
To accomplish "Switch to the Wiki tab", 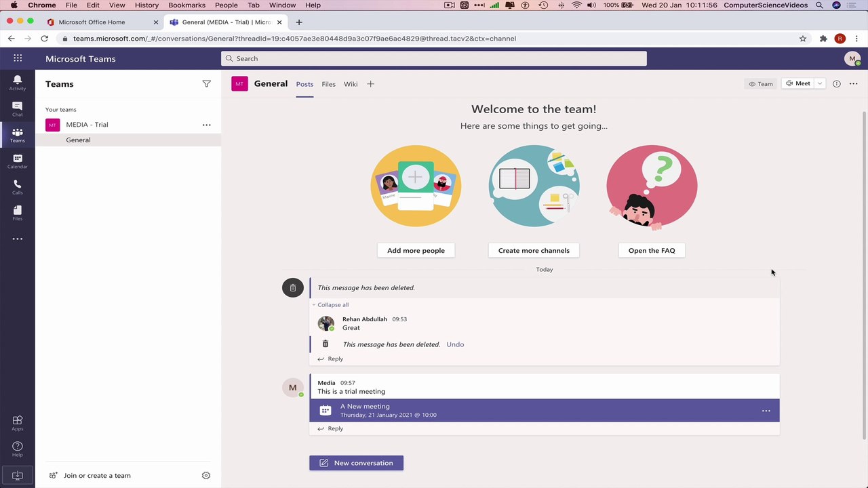I will tap(351, 84).
